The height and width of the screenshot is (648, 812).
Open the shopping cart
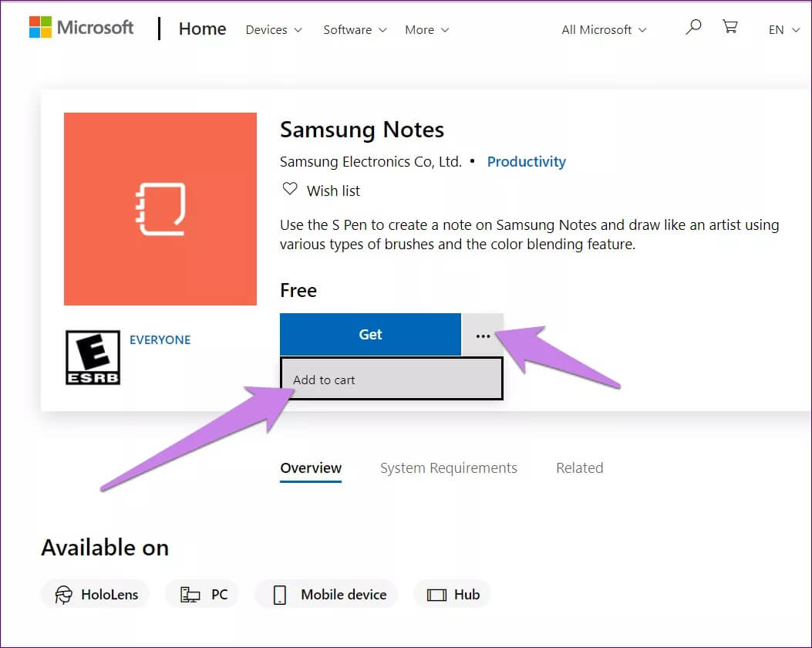pyautogui.click(x=729, y=26)
